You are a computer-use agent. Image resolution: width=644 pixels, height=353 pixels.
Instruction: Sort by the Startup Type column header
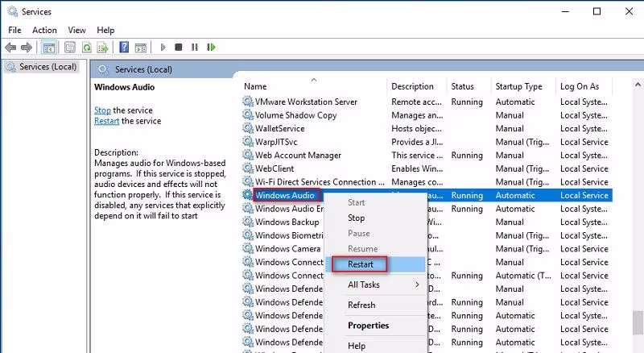click(518, 86)
